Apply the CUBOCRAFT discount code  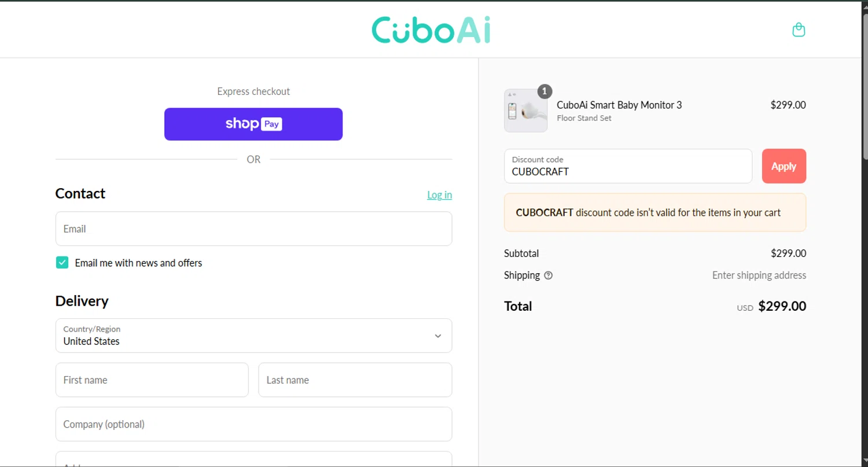[784, 166]
